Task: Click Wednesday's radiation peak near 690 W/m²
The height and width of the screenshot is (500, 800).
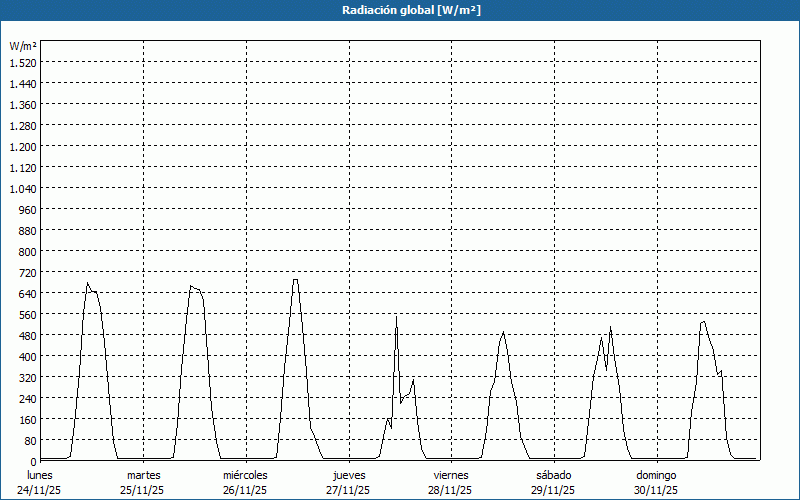Action: pyautogui.click(x=295, y=280)
